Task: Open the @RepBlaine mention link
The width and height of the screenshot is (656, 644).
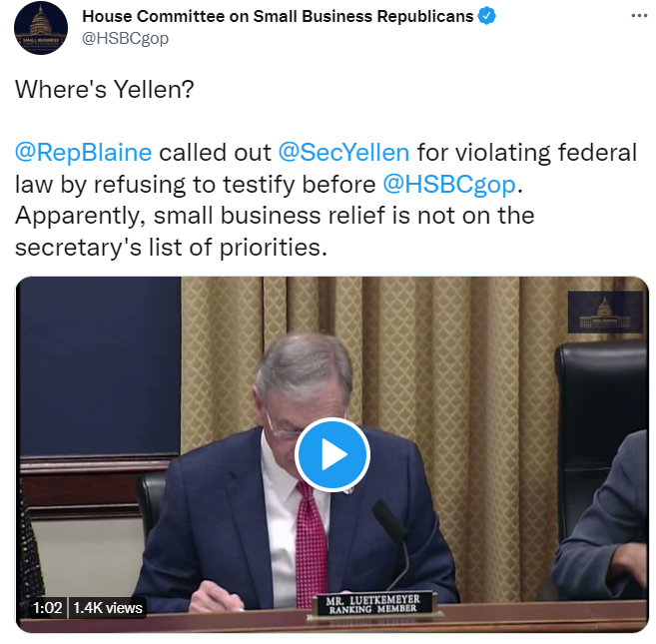Action: pyautogui.click(x=84, y=152)
